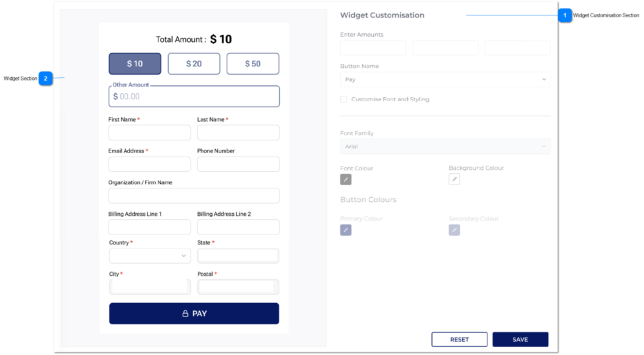Select the $ 10 amount option
This screenshot has width=644, height=355.
pyautogui.click(x=135, y=64)
